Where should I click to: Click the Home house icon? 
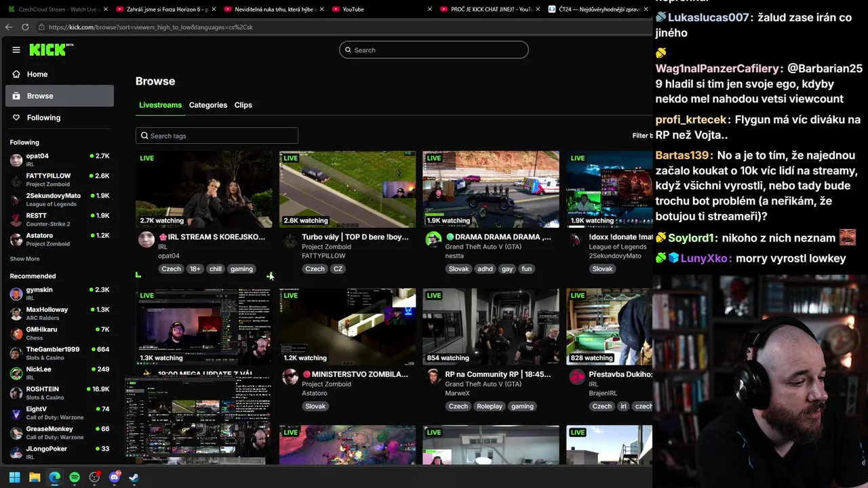coord(16,74)
